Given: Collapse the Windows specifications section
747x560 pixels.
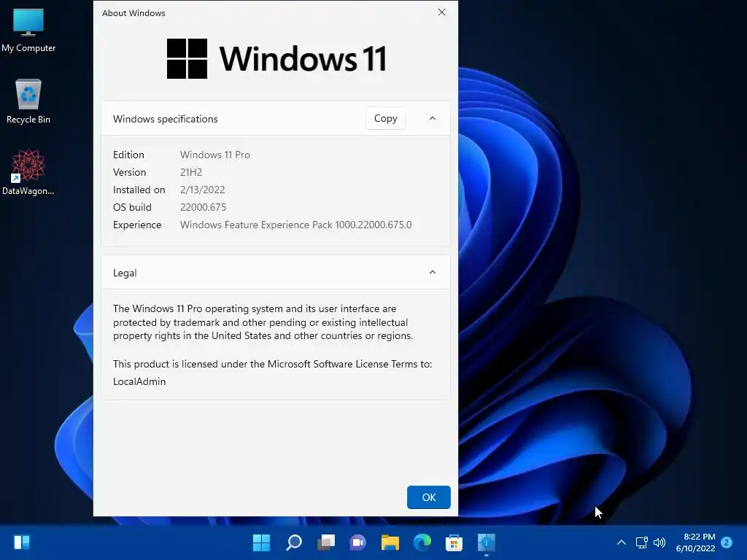Looking at the screenshot, I should 433,119.
